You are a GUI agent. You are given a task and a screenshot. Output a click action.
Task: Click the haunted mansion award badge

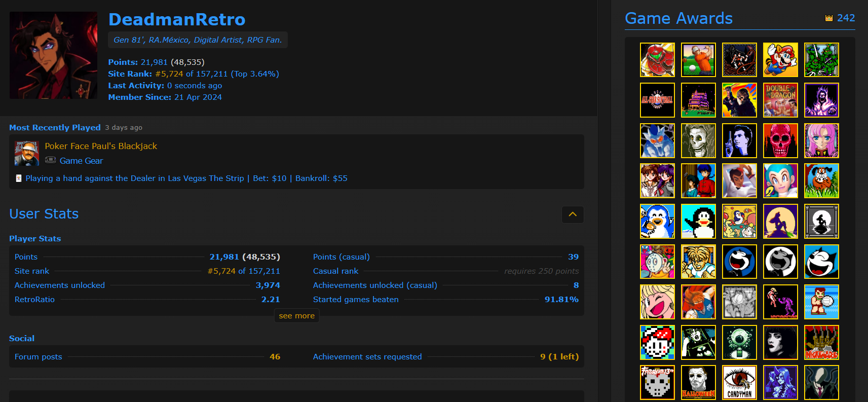(x=698, y=100)
